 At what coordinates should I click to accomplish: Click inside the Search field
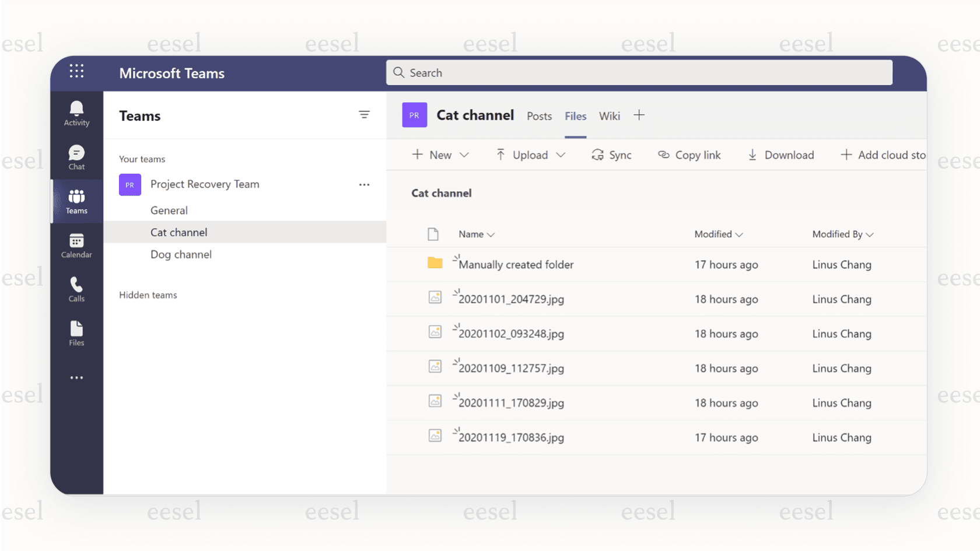pyautogui.click(x=639, y=72)
